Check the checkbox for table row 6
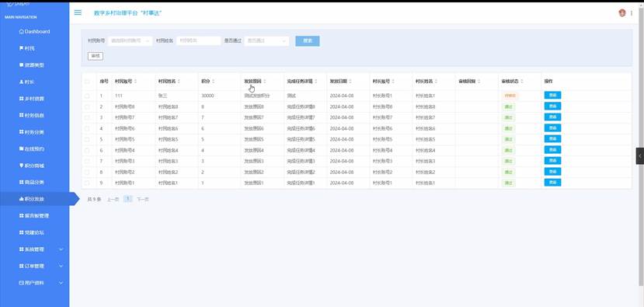Image resolution: width=644 pixels, height=307 pixels. tap(87, 151)
